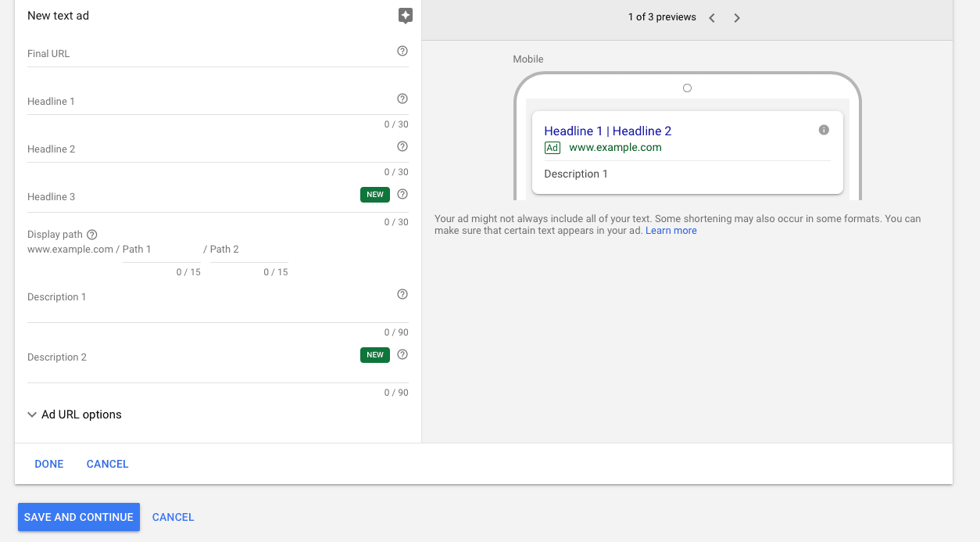980x542 pixels.
Task: Click CANCEL next to DONE
Action: [x=108, y=464]
